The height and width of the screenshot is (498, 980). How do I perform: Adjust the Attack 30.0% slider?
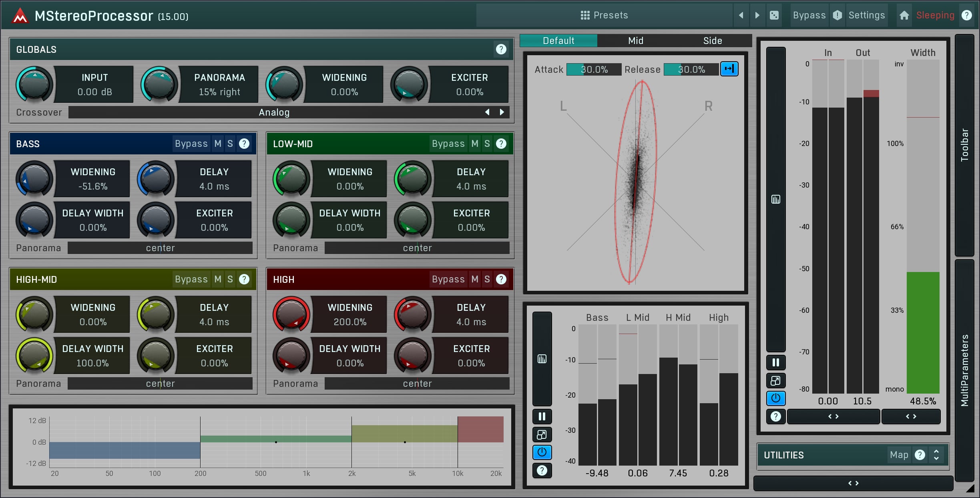click(x=594, y=69)
